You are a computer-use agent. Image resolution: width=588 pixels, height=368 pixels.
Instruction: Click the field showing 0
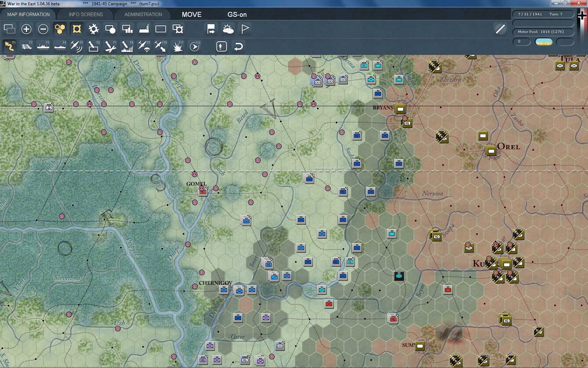point(521,42)
